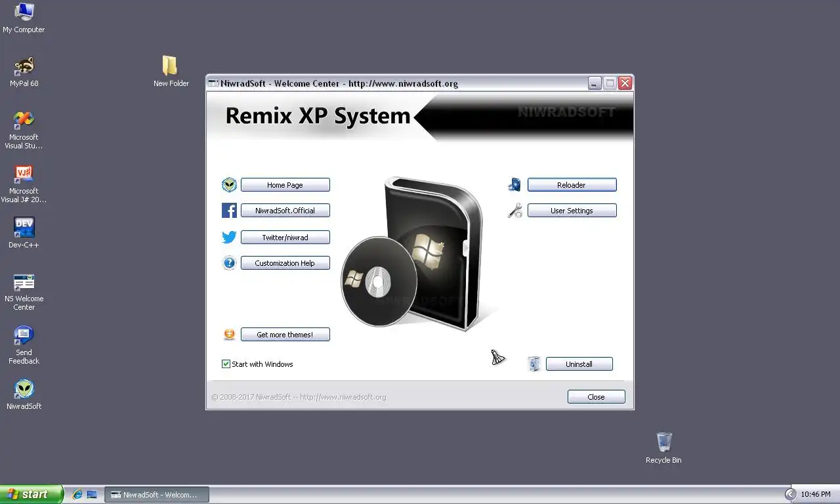The width and height of the screenshot is (840, 504).
Task: Open the NiwradSoft.Official button
Action: (x=285, y=211)
